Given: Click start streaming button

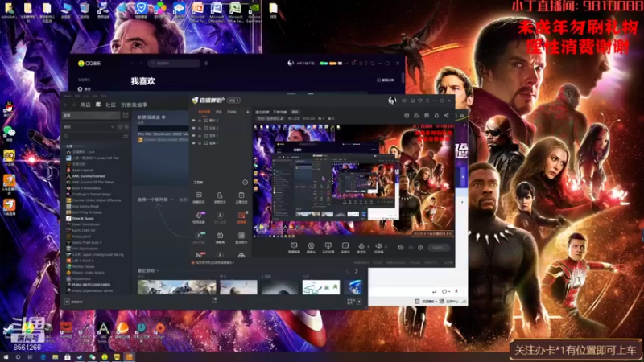Looking at the screenshot, I should pos(439,248).
